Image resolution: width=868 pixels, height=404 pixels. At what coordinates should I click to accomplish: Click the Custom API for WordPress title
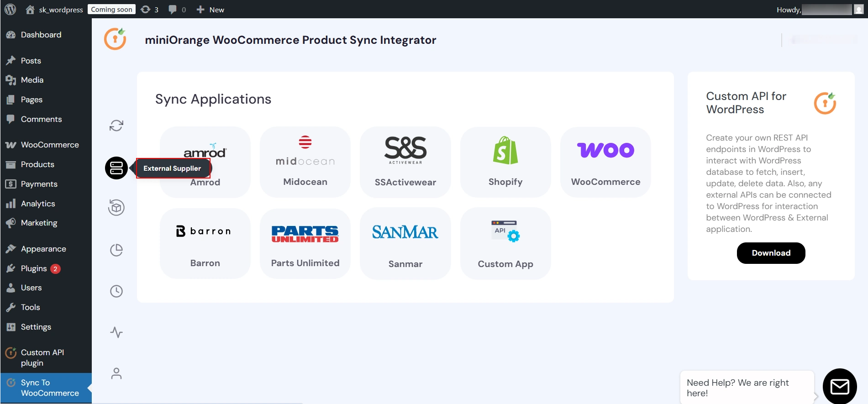[x=746, y=103]
